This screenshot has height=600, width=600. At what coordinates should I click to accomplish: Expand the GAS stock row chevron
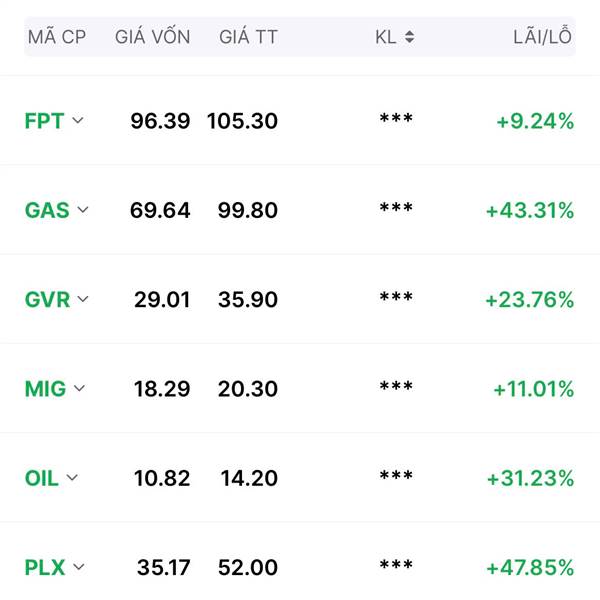point(83,210)
